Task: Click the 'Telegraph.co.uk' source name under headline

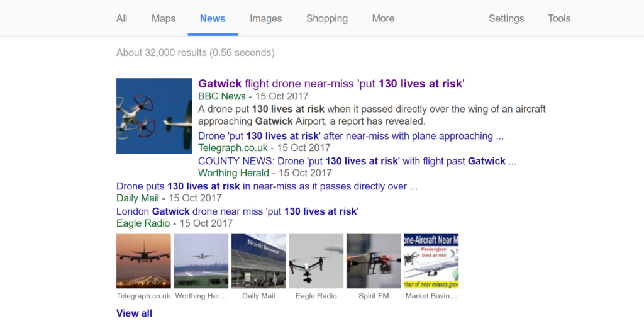Action: tap(233, 148)
